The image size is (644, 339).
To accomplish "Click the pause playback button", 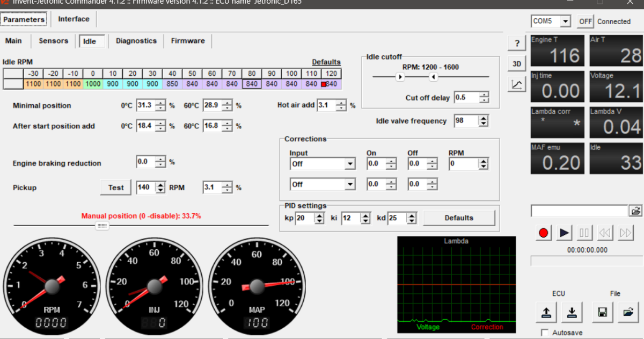I will point(584,233).
